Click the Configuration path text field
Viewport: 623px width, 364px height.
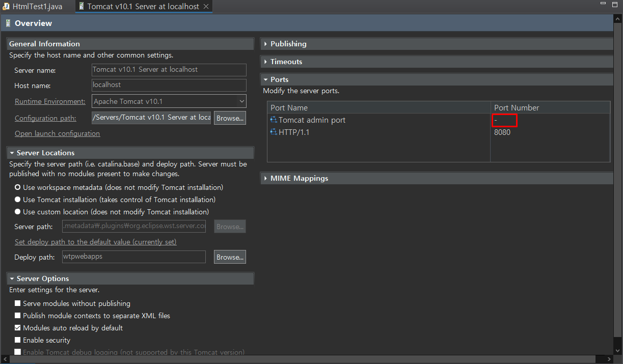tap(151, 118)
